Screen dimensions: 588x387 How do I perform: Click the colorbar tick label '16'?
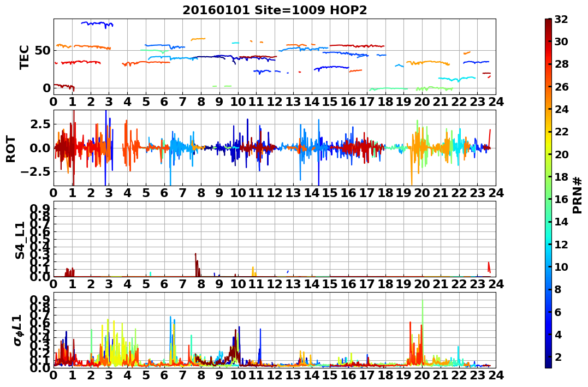(x=561, y=199)
